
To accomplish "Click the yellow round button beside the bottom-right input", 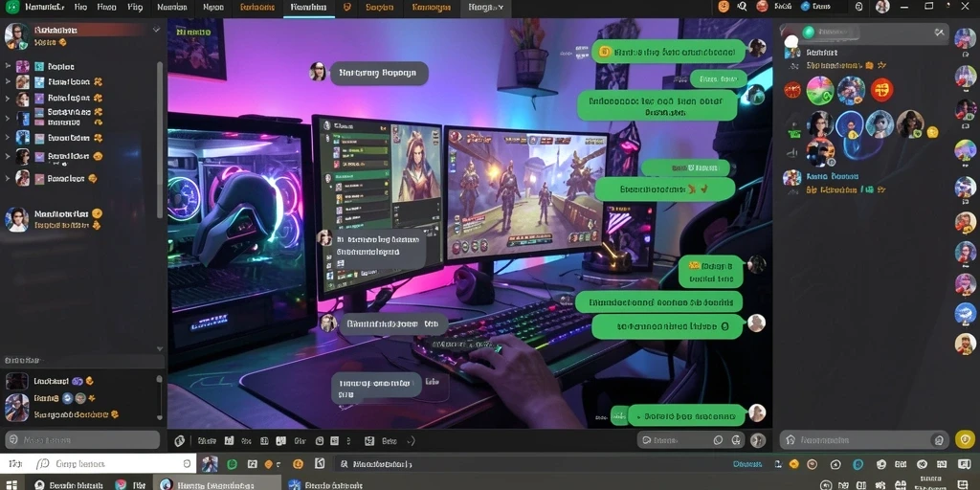I will pyautogui.click(x=965, y=439).
